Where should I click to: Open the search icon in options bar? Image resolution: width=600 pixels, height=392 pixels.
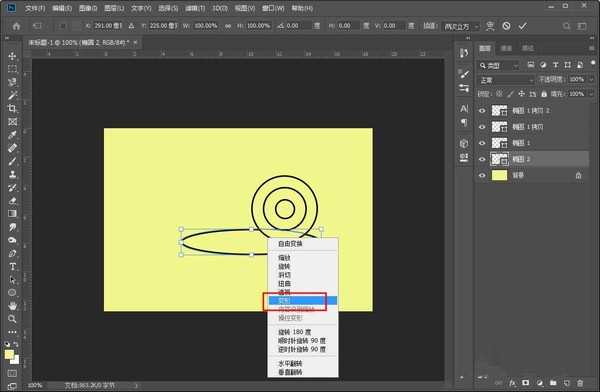[566, 26]
